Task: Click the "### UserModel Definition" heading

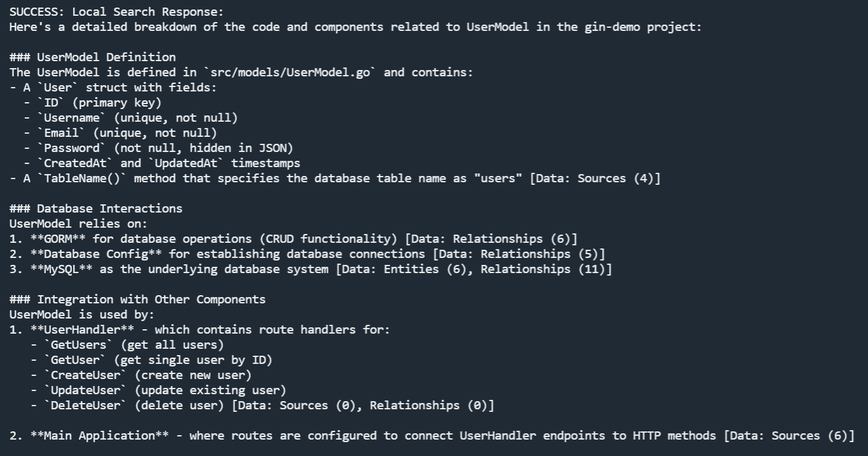Action: click(x=93, y=57)
